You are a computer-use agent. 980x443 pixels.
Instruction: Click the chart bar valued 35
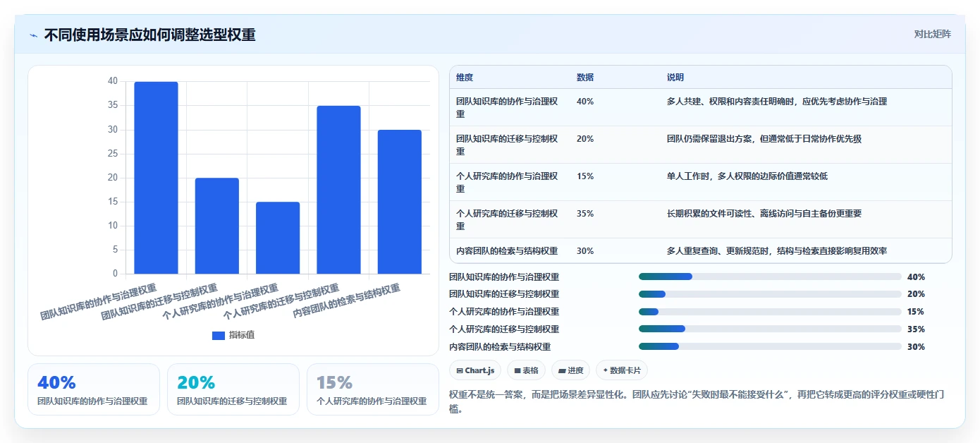coord(338,190)
